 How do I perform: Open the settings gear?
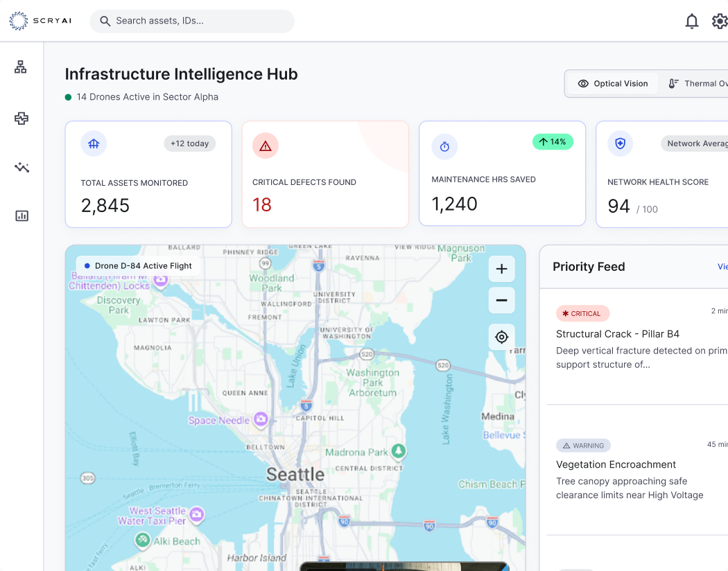point(720,21)
